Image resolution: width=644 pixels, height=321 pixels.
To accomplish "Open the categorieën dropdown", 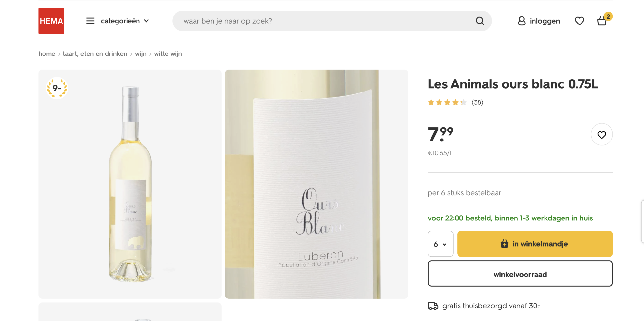I will (120, 21).
